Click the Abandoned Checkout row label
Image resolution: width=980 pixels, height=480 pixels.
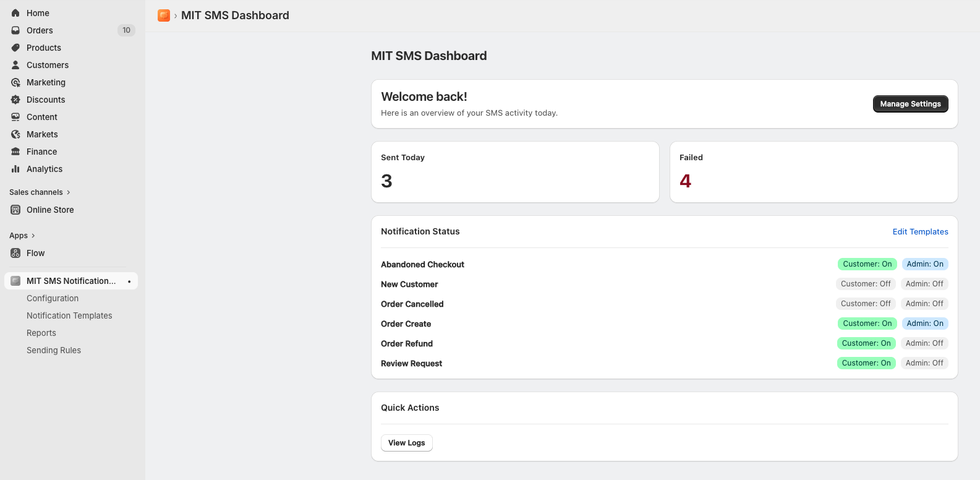422,265
